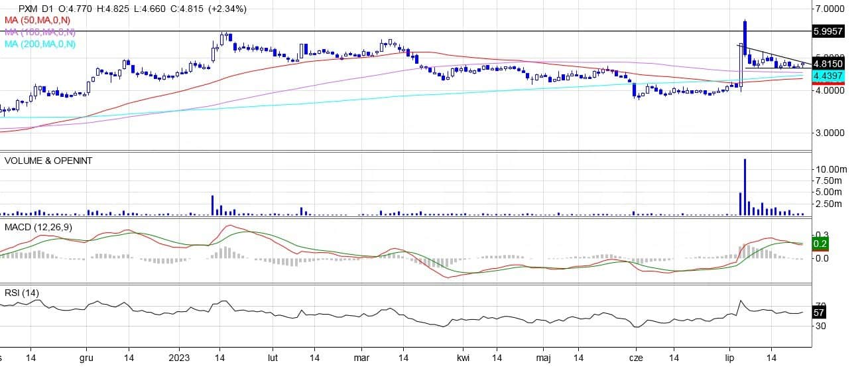Click the 7.0000 price axis label

coord(830,9)
